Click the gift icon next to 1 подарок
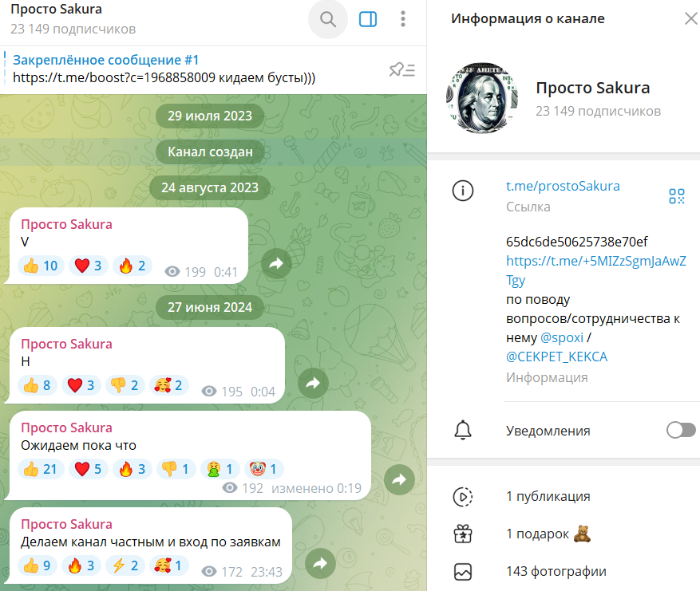The image size is (700, 591). (x=463, y=534)
